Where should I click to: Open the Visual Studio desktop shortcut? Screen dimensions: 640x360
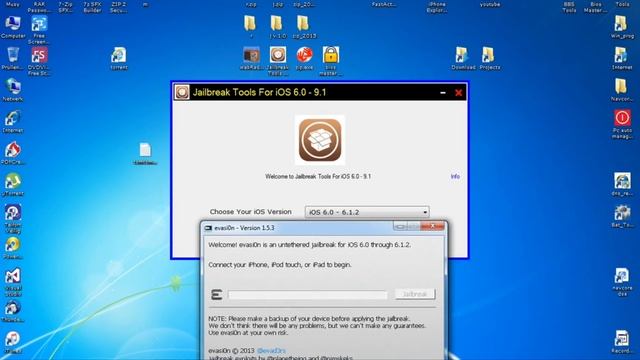click(13, 282)
